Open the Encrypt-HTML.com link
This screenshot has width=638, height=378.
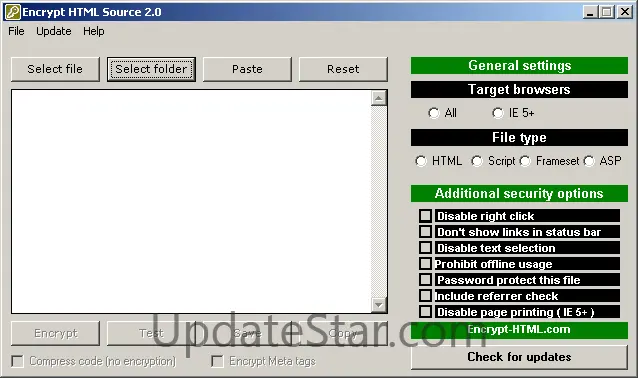[519, 330]
